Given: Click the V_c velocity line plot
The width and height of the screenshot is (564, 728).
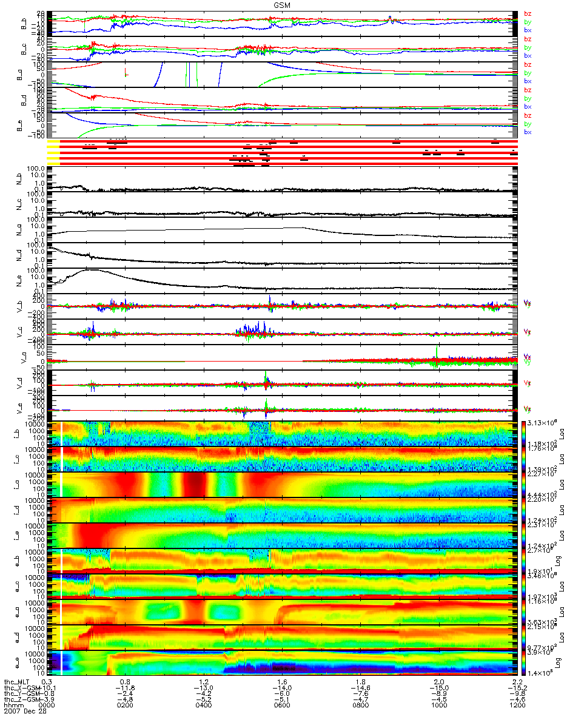Looking at the screenshot, I should [283, 332].
